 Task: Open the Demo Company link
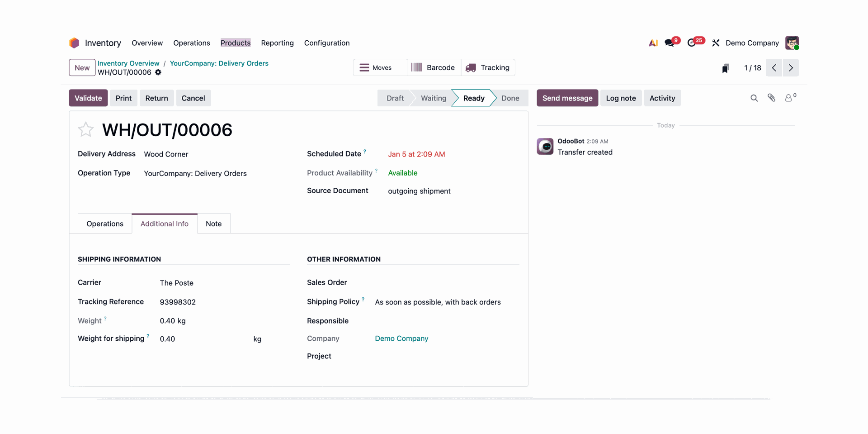[401, 339]
